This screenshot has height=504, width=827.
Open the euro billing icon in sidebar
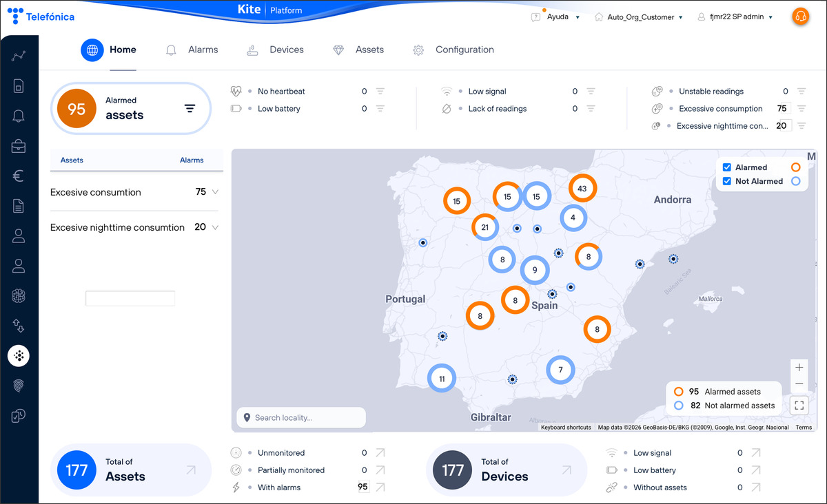click(19, 176)
